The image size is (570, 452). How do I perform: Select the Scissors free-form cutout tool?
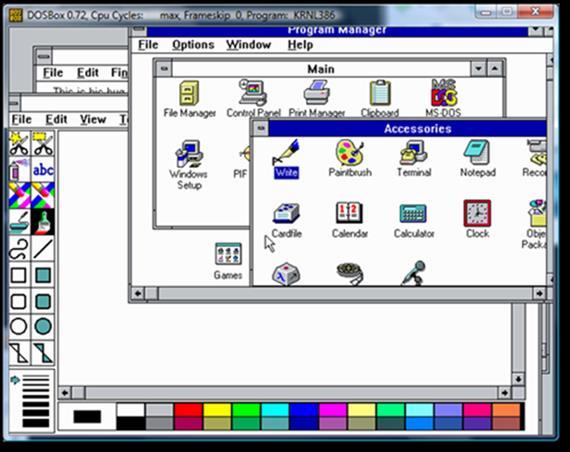click(x=19, y=144)
